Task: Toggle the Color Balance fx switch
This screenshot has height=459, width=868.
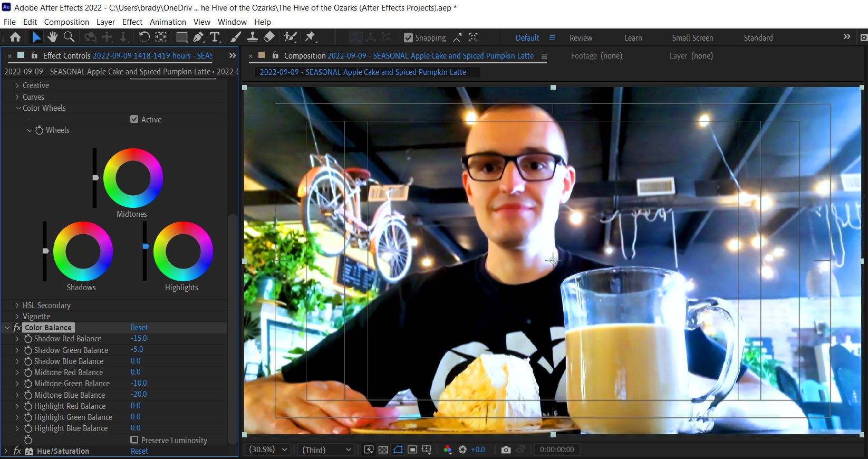Action: coord(17,328)
